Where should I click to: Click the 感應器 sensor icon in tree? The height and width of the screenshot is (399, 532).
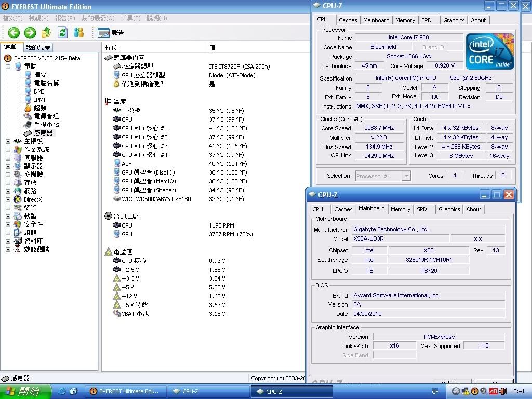(x=28, y=133)
